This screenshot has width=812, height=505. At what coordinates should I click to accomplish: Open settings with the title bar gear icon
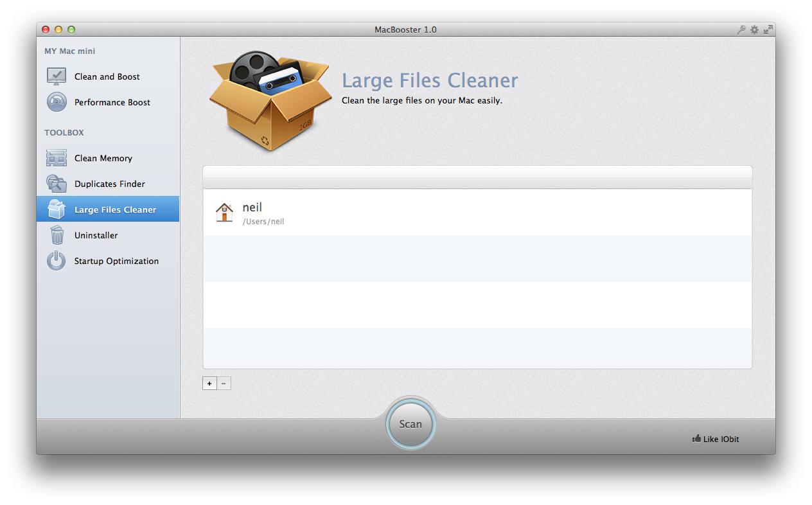754,30
